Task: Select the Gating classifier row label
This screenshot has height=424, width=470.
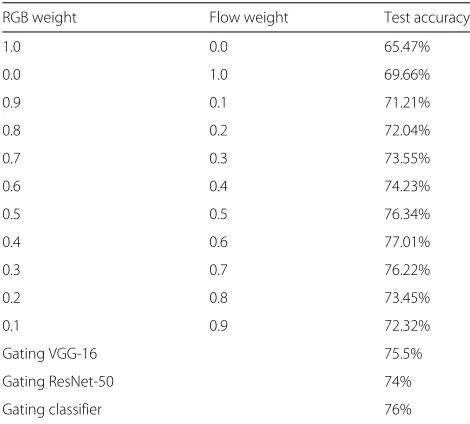Action: [52, 410]
